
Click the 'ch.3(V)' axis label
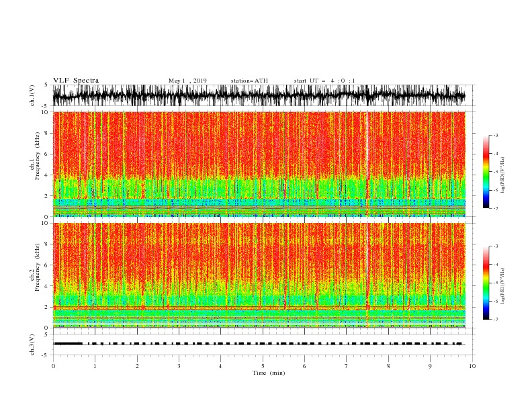click(32, 345)
